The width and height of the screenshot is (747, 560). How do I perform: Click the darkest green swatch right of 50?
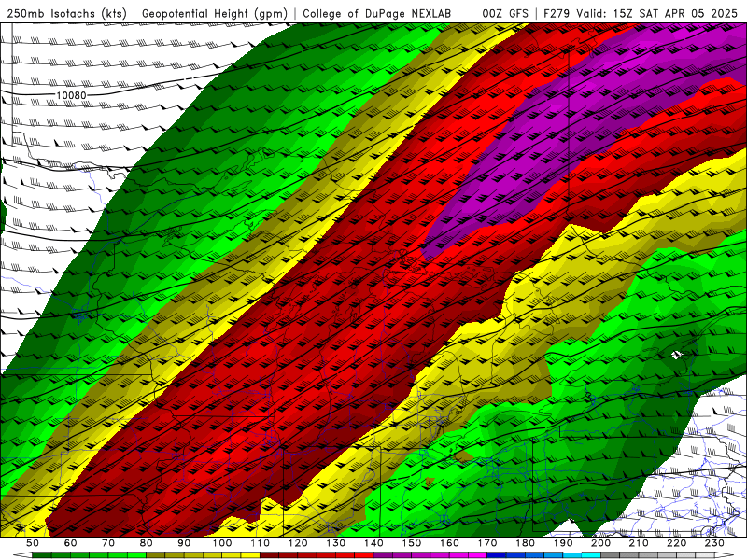41,555
